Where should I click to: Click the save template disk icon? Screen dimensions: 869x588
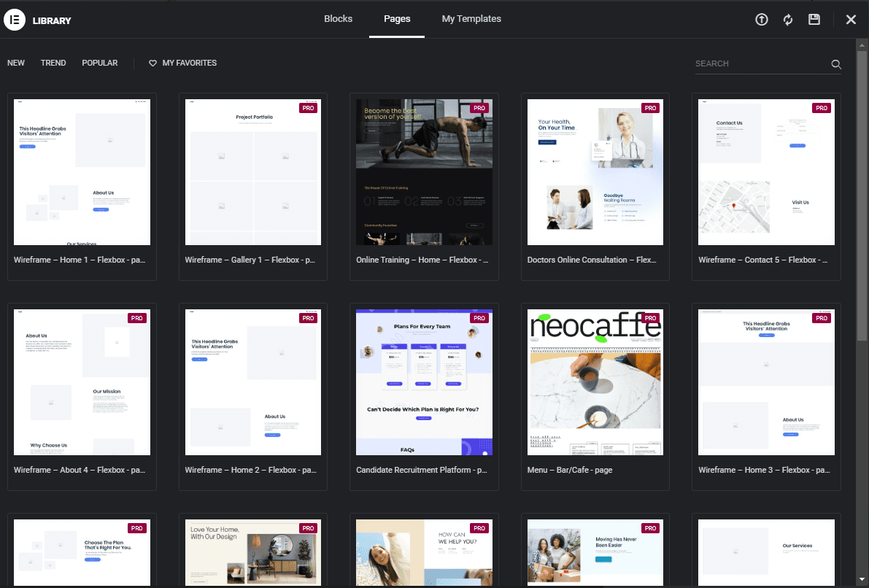tap(814, 20)
